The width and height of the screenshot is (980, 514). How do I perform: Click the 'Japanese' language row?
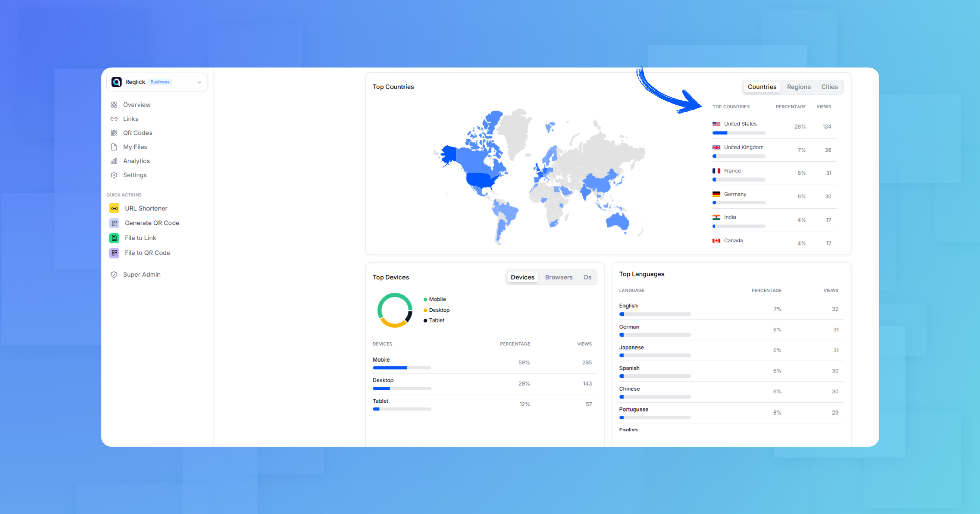tap(731, 351)
